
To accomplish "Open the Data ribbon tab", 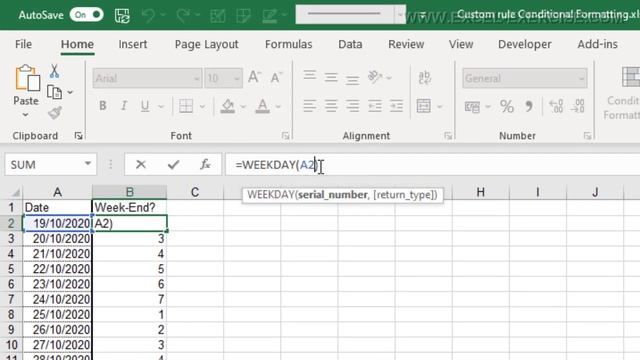I will [350, 44].
